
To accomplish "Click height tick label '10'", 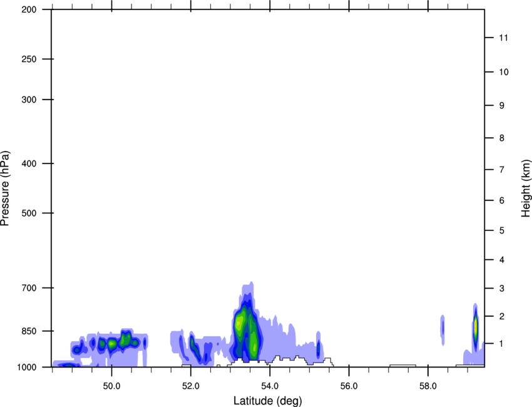I will click(504, 72).
